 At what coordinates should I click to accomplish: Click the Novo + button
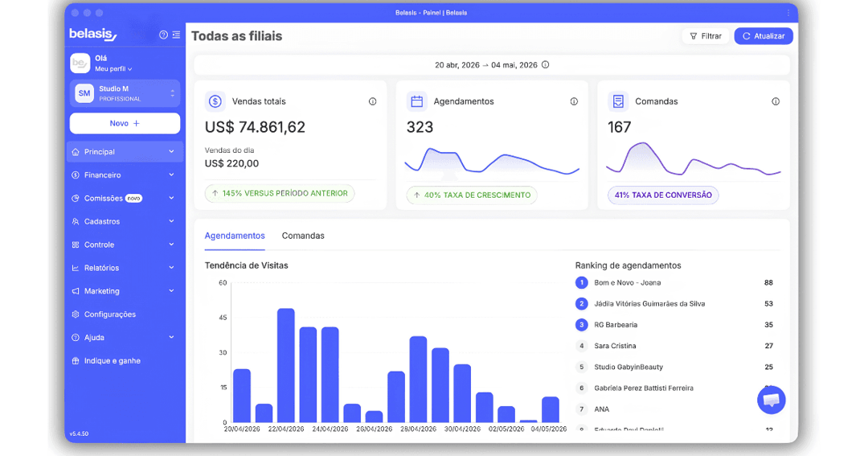(125, 124)
